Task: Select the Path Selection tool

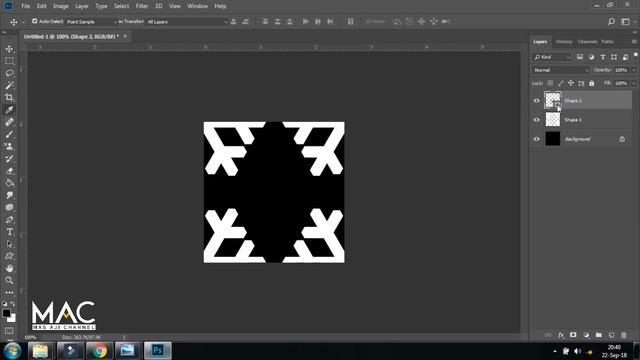Action: click(9, 244)
